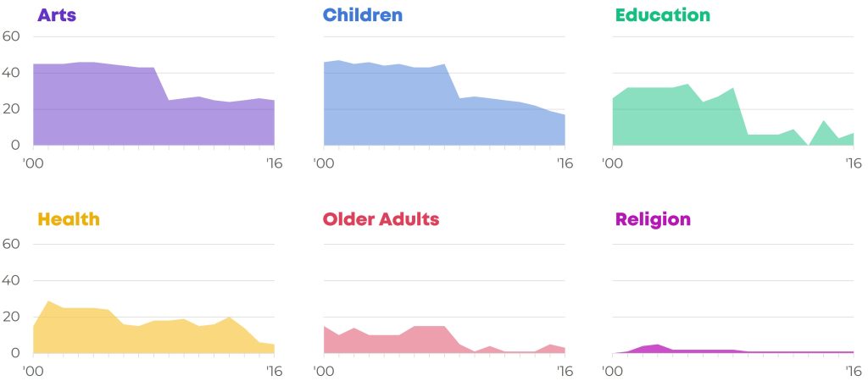Click the Education chart title
868x381 pixels.
click(663, 15)
